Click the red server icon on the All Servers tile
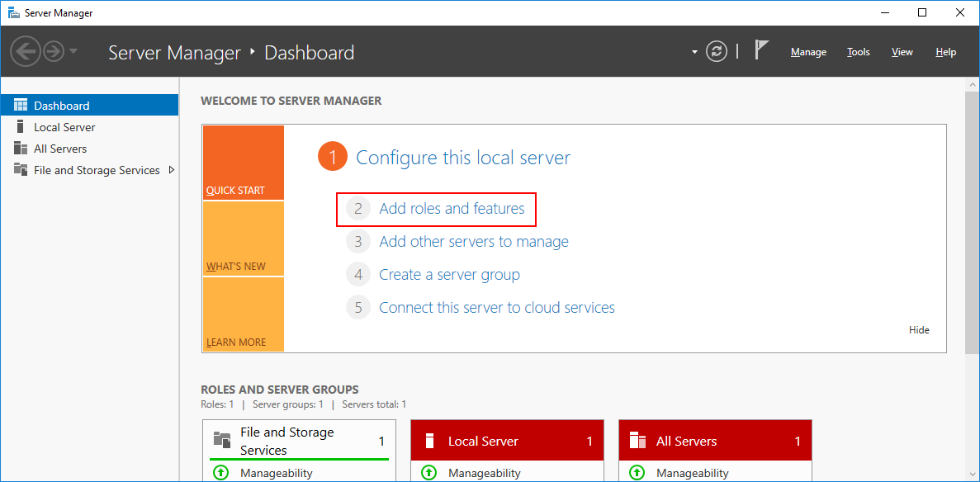 [x=637, y=440]
